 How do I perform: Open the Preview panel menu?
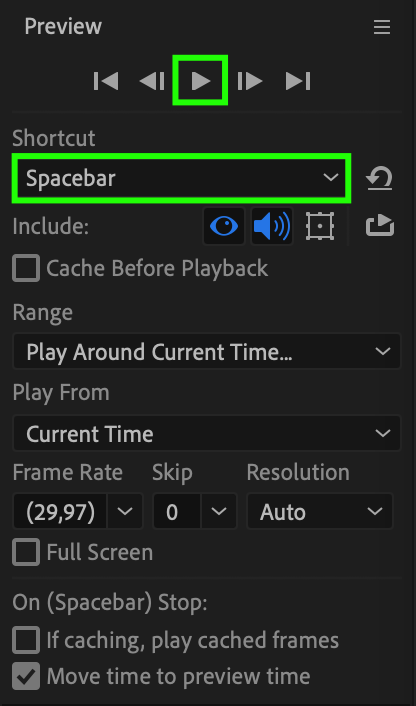[x=382, y=27]
